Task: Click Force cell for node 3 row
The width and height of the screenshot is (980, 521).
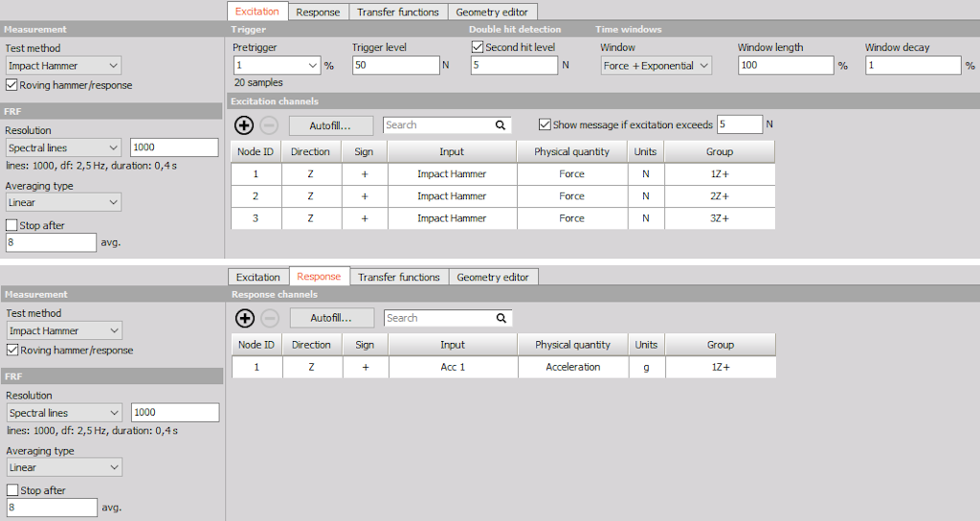Action: click(x=572, y=218)
